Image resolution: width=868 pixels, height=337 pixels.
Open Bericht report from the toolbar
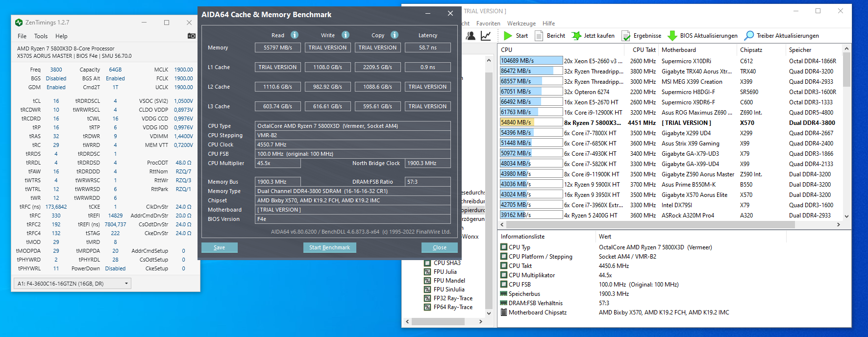tap(550, 36)
